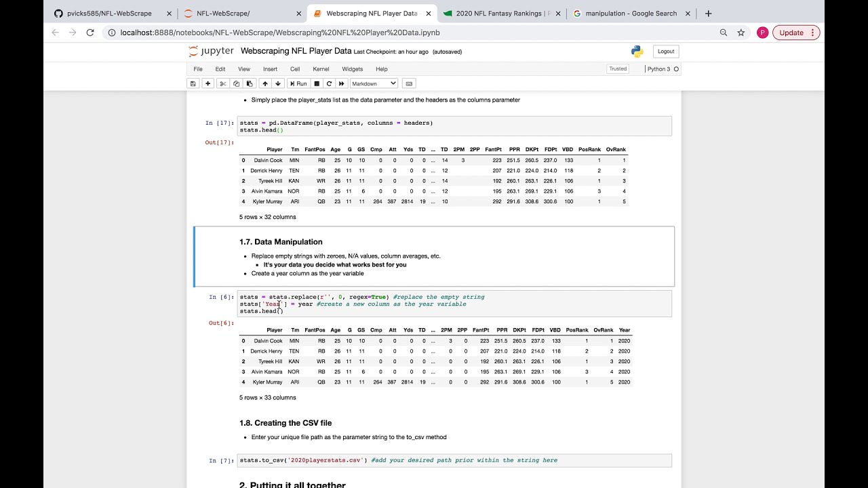
Task: Cut selected cells with scissors icon
Action: 222,83
